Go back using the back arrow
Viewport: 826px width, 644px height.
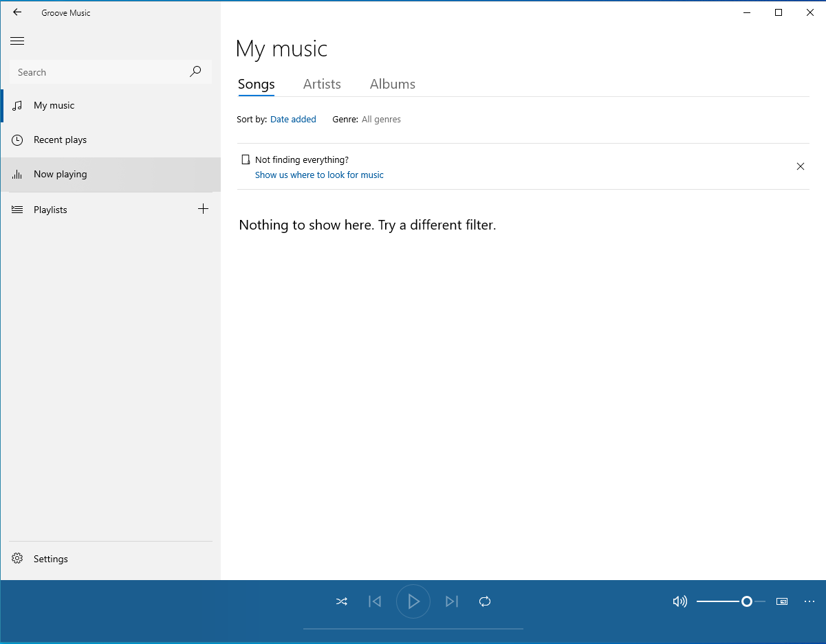coord(17,12)
